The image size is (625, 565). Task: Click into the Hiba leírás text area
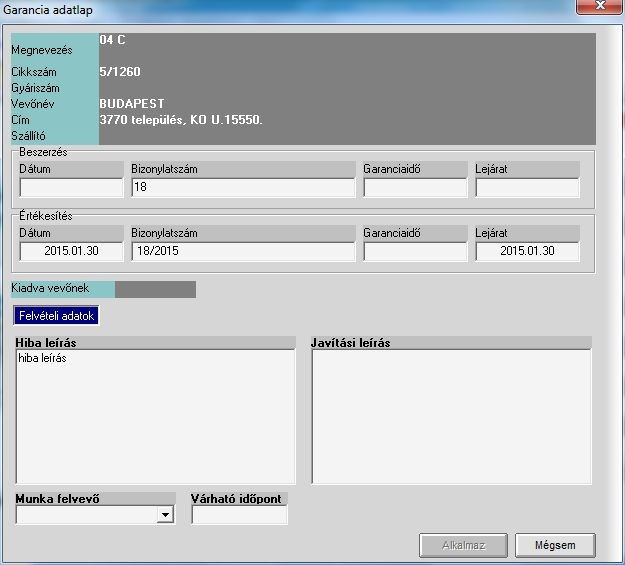(x=155, y=416)
